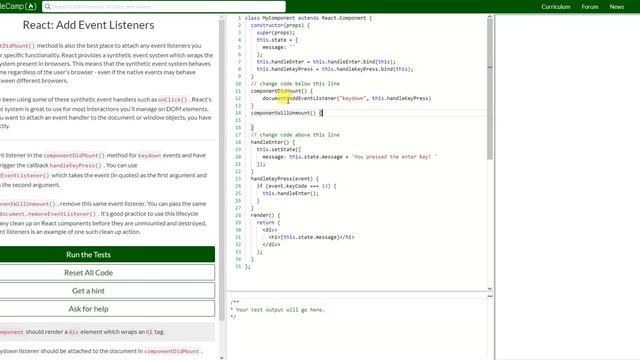Click the 'onClick()' code snippet in instructions
Viewport: 640px width, 360px height.
click(173, 100)
